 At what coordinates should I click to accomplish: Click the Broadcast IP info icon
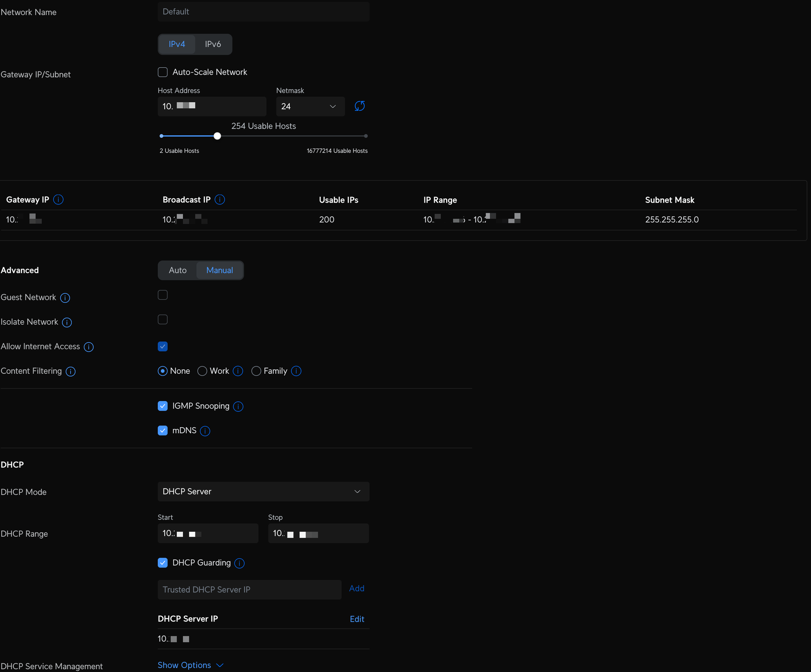pos(220,199)
